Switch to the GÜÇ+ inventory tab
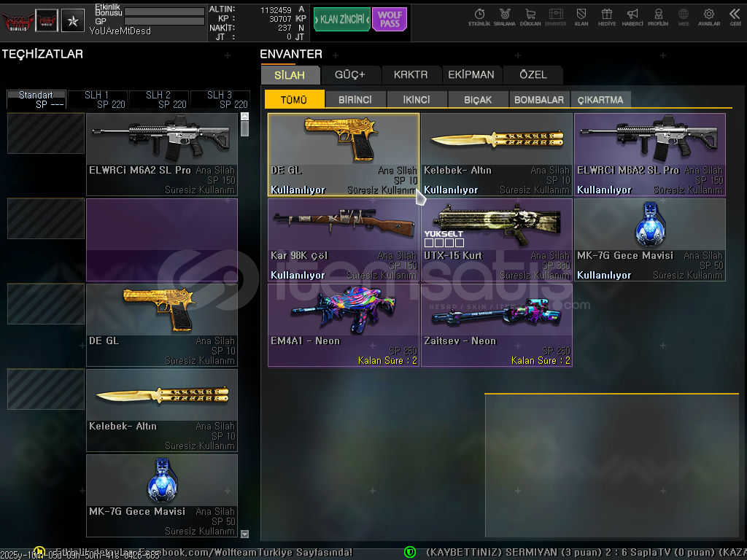The height and width of the screenshot is (560, 747). [x=350, y=74]
